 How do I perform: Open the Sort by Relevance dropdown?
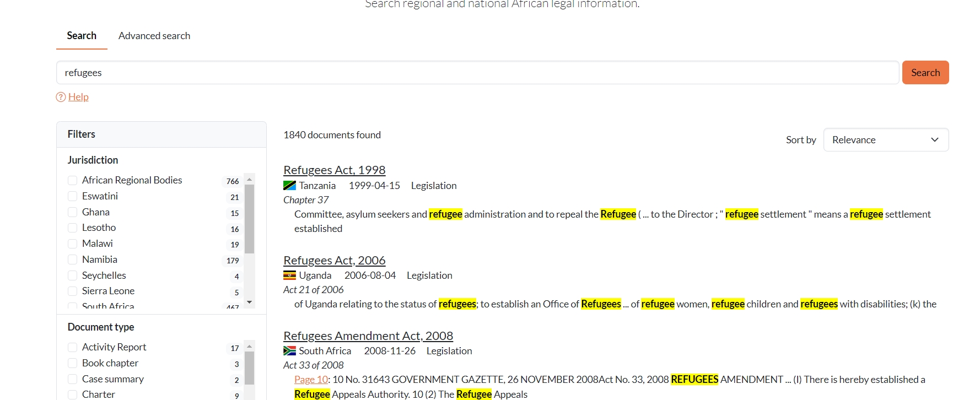[885, 140]
